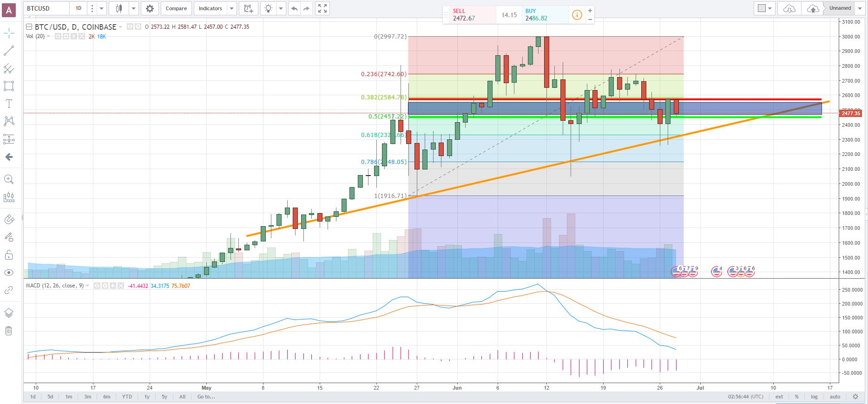Open the prediction and measurement tools

[x=9, y=139]
